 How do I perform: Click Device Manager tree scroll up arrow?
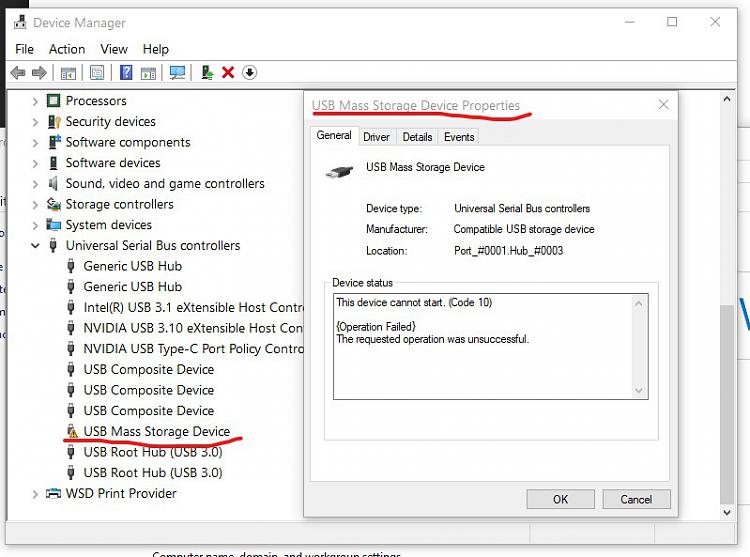(727, 99)
